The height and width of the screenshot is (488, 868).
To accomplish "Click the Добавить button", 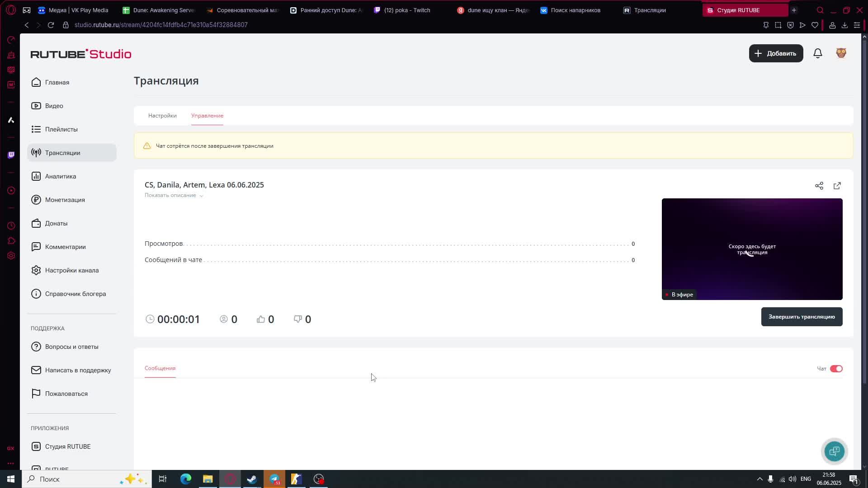I will click(x=776, y=53).
